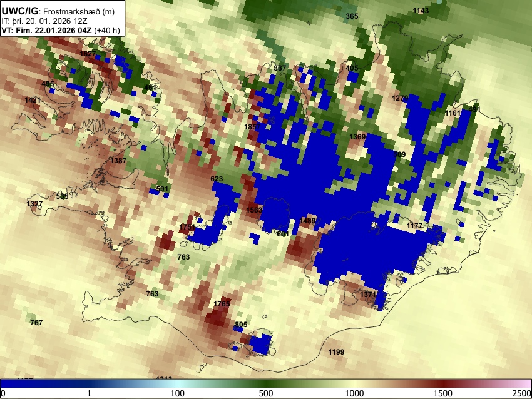Click the UWC/IG title text
532x399 pixels.
click(20, 11)
